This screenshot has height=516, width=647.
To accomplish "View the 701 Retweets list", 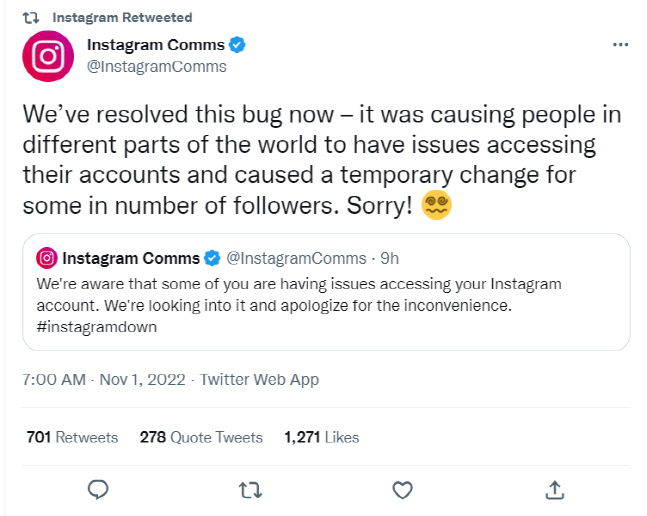I will tap(72, 437).
